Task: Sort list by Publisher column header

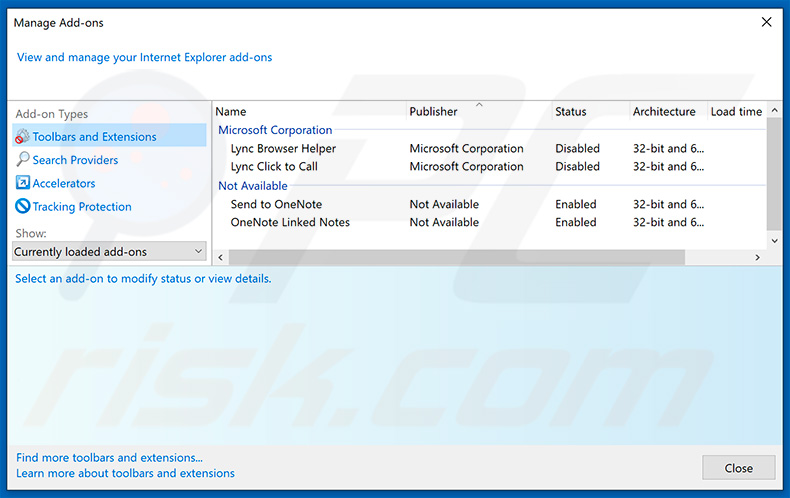Action: pyautogui.click(x=433, y=111)
